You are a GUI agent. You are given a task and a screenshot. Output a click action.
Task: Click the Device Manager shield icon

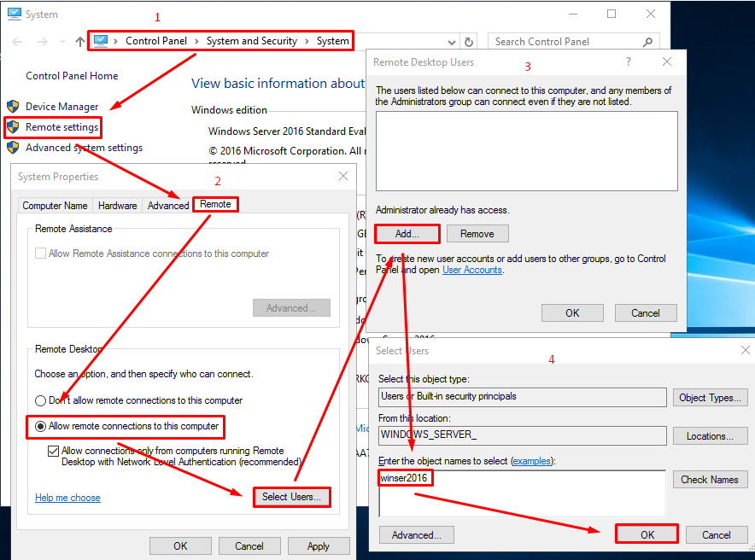coord(13,107)
